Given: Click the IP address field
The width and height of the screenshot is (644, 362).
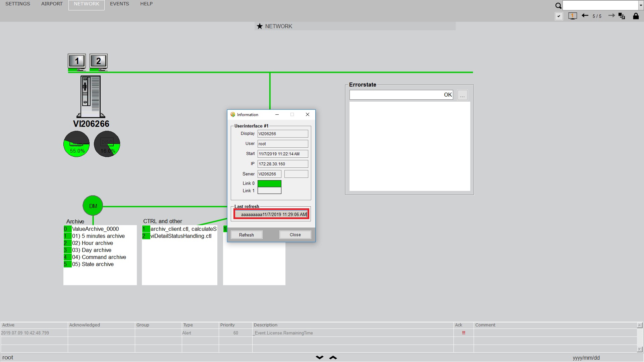Looking at the screenshot, I should 282,164.
